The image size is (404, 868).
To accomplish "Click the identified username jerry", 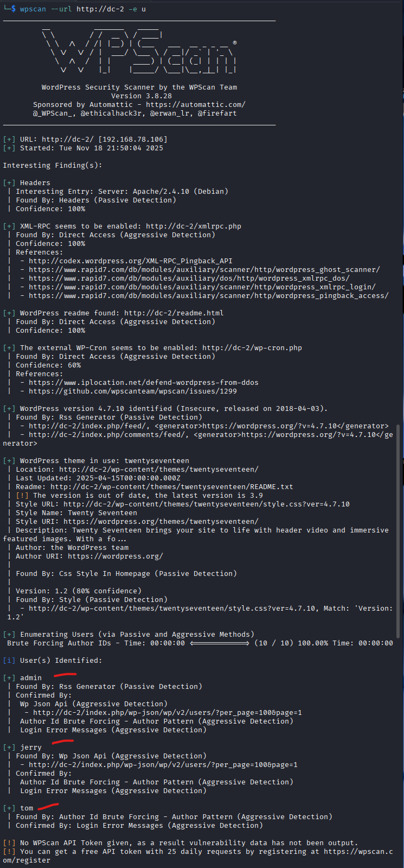I will [31, 747].
